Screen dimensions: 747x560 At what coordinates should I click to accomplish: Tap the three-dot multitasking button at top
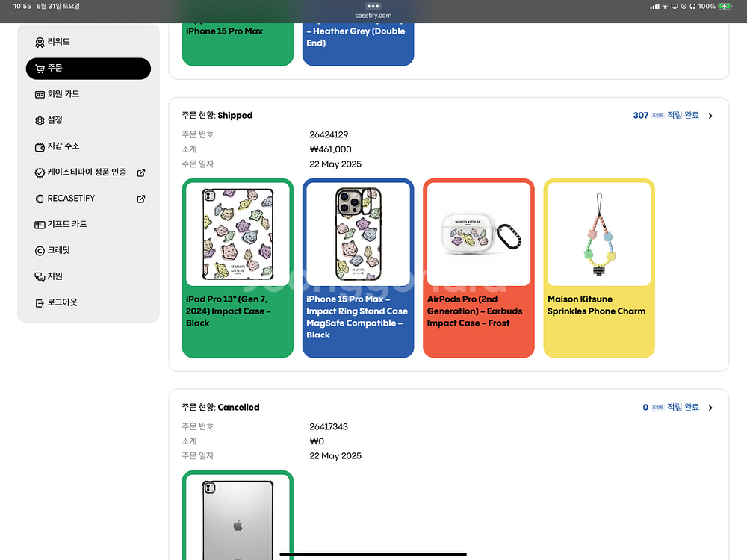[x=373, y=6]
